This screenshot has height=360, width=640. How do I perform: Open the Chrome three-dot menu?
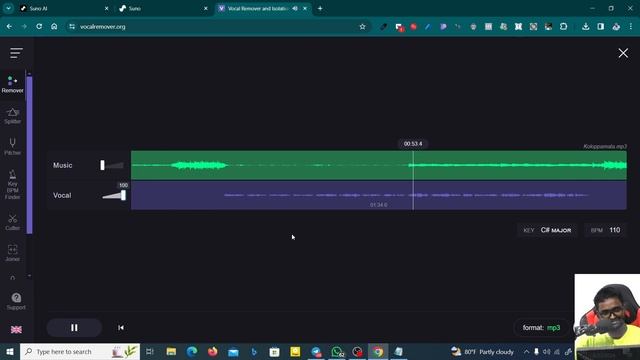[x=631, y=27]
